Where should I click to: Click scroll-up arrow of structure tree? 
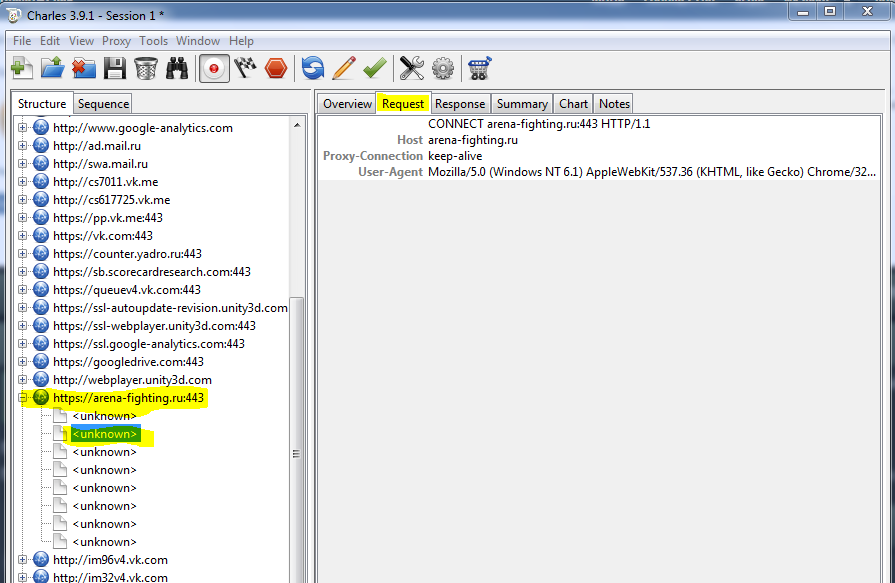click(297, 124)
